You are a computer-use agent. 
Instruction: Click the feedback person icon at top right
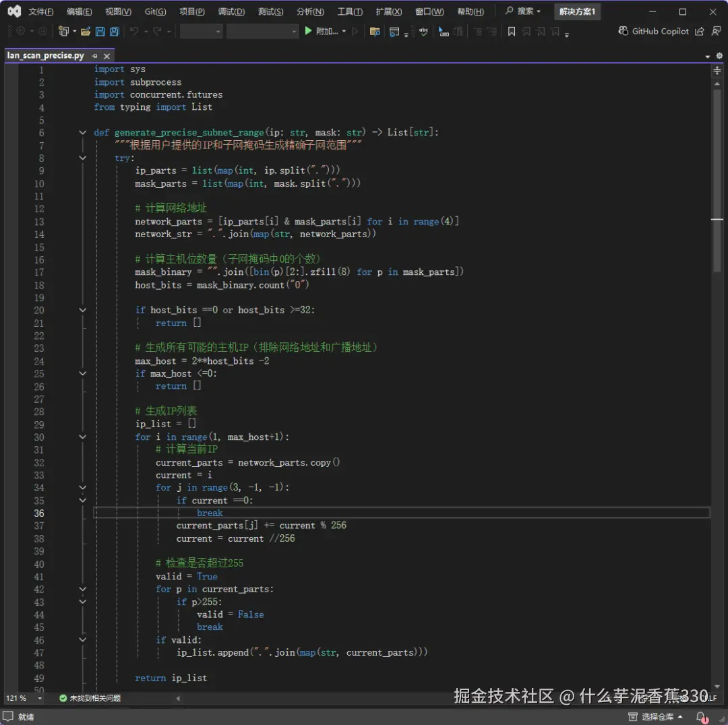pyautogui.click(x=717, y=31)
